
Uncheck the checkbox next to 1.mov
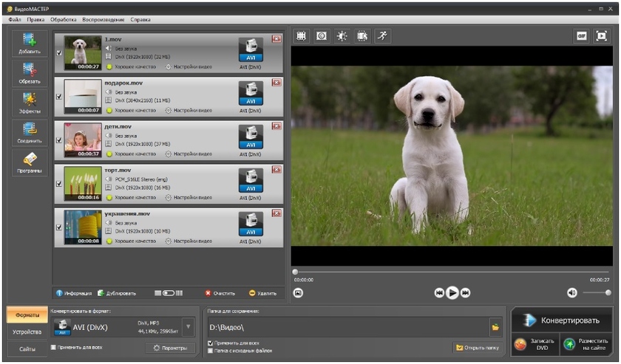click(59, 53)
